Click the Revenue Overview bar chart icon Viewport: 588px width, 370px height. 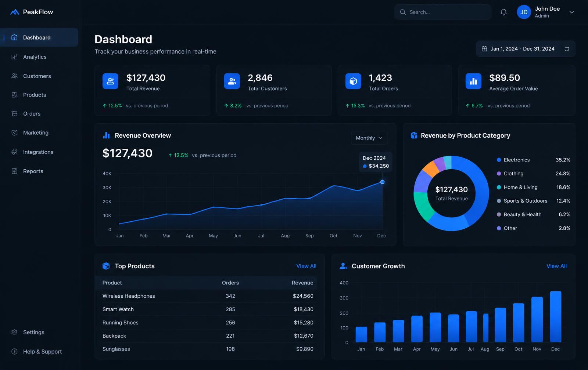(x=106, y=135)
